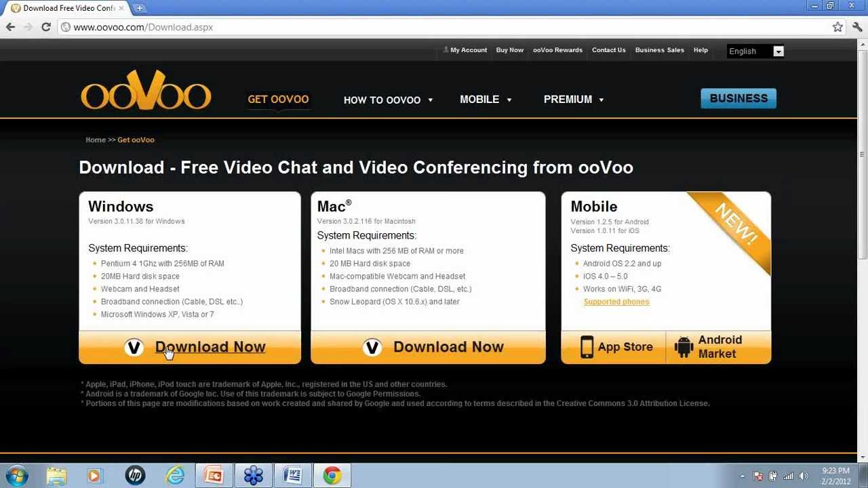The height and width of the screenshot is (488, 868).
Task: Expand the PREMIUM menu arrow
Action: coord(601,100)
